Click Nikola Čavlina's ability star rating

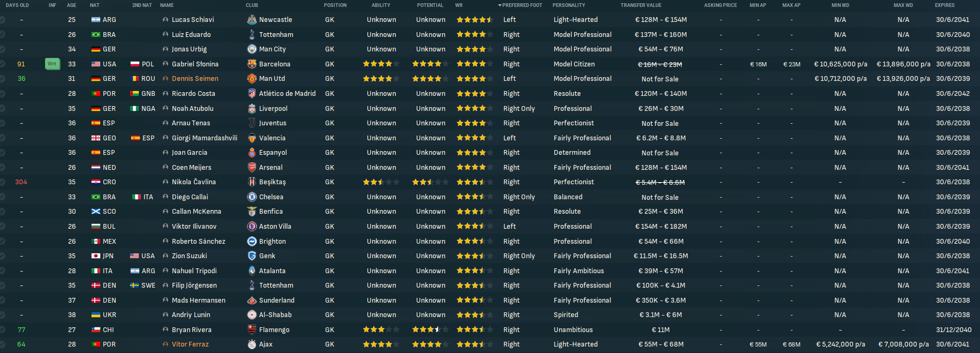pos(381,182)
